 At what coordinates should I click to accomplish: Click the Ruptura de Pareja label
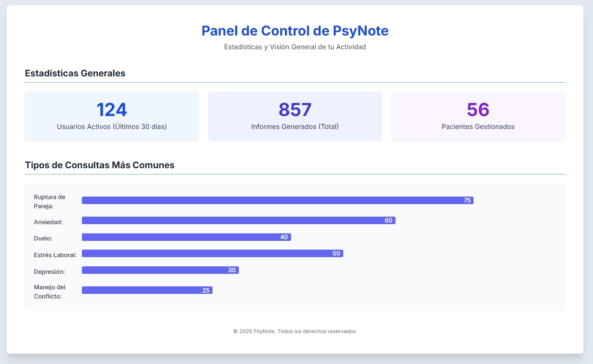pos(49,201)
